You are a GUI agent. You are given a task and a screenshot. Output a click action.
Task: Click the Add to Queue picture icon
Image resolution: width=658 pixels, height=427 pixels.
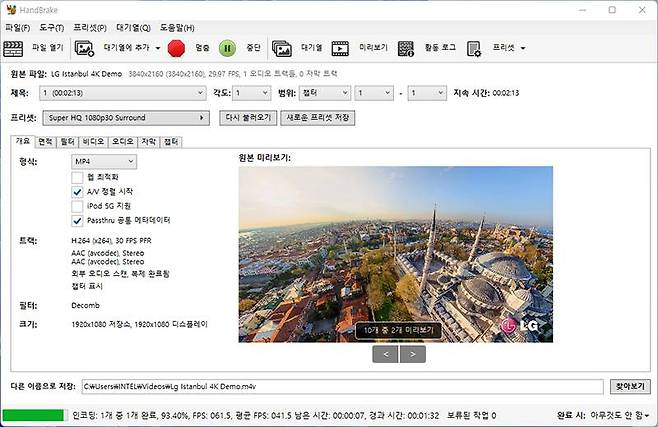84,48
